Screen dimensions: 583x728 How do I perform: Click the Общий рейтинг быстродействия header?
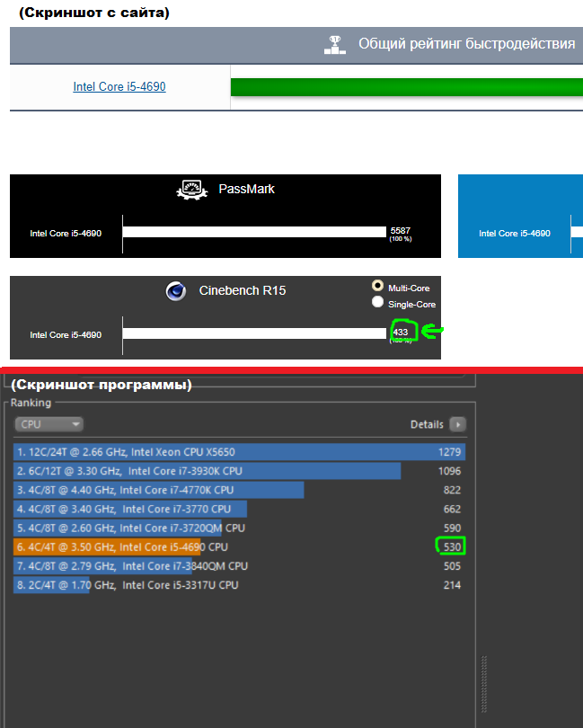(466, 44)
